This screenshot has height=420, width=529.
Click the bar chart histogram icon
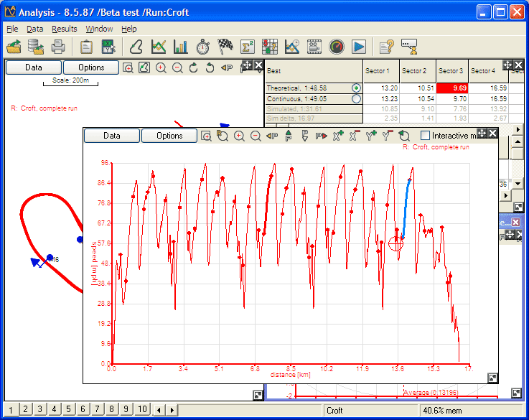point(181,47)
